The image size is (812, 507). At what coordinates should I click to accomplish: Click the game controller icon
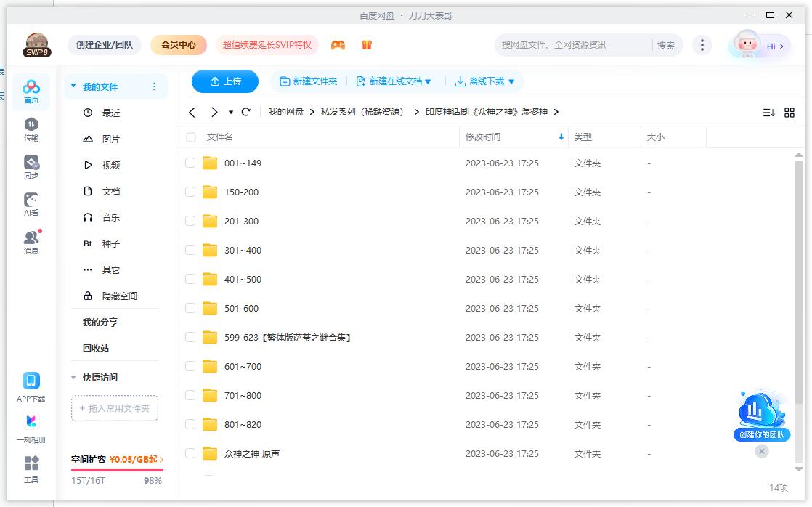point(338,45)
